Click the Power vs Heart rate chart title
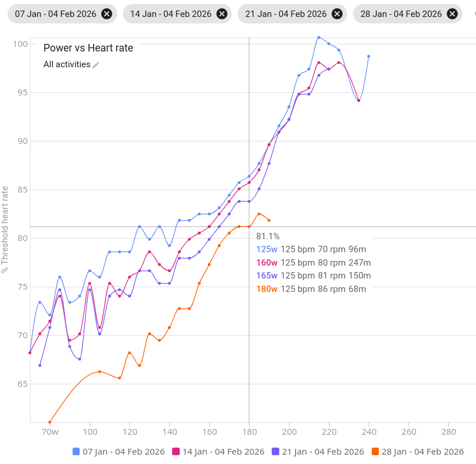The width and height of the screenshot is (476, 464). pyautogui.click(x=88, y=48)
